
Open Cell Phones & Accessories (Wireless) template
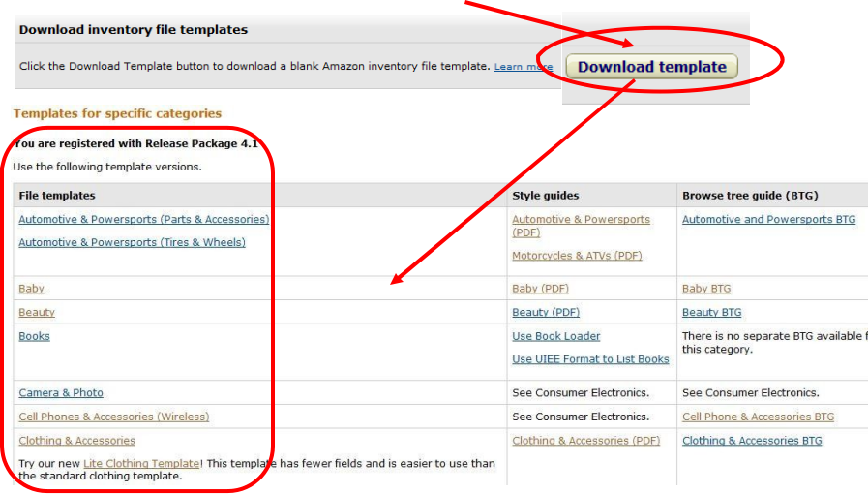tap(113, 417)
